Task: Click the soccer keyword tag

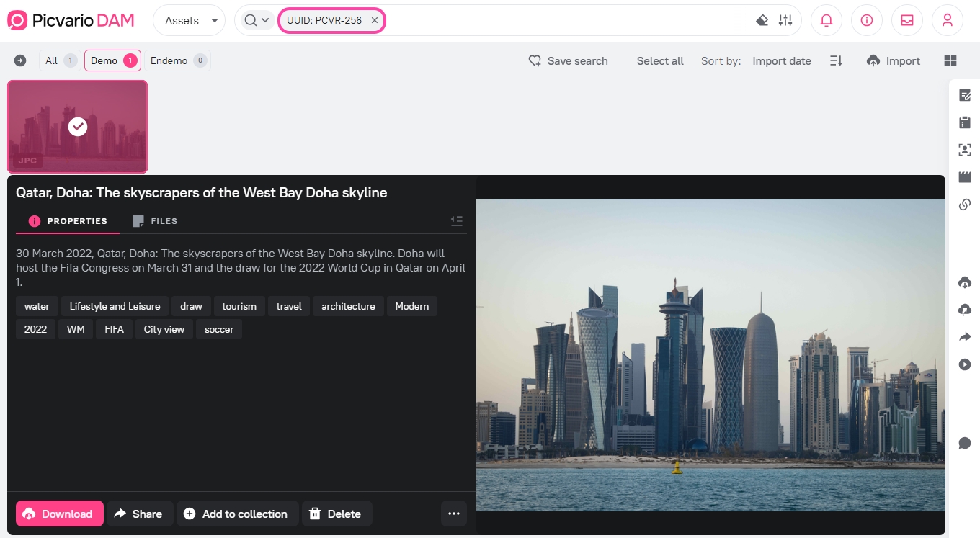Action: [219, 329]
